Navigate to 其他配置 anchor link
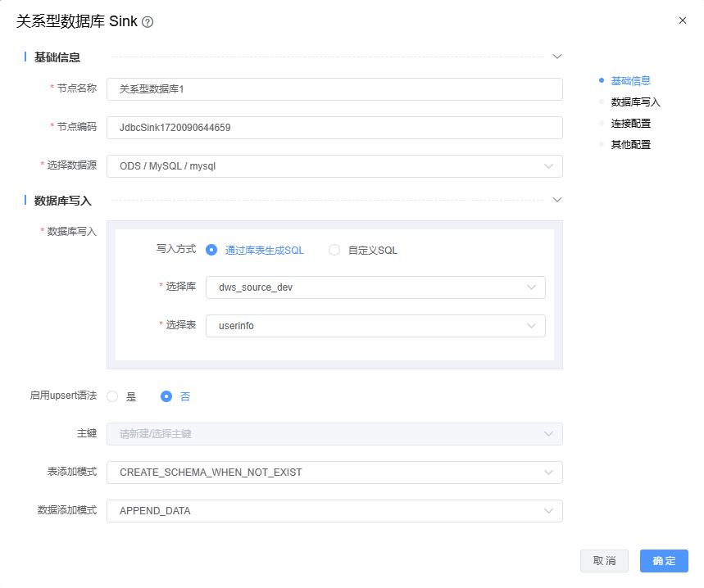Screen dimensions: 704x588 click(x=630, y=145)
